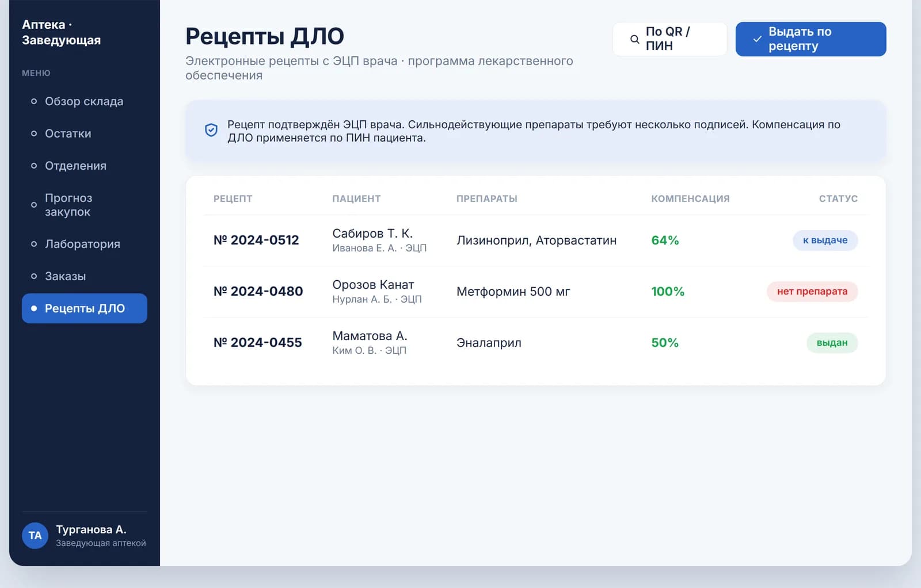Click the выдан status badge

(x=832, y=343)
